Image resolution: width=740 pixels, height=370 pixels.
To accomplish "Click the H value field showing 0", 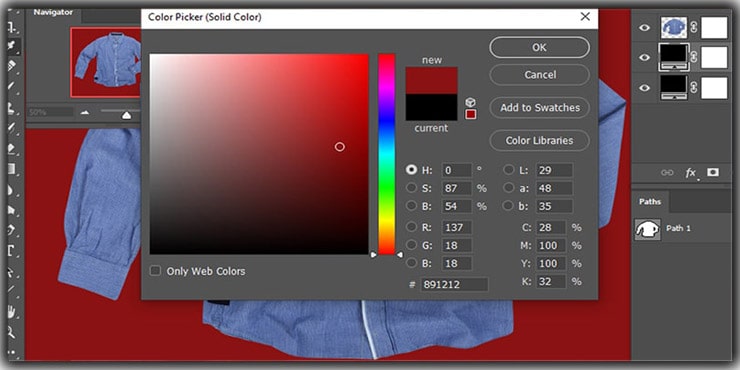I will (x=457, y=169).
